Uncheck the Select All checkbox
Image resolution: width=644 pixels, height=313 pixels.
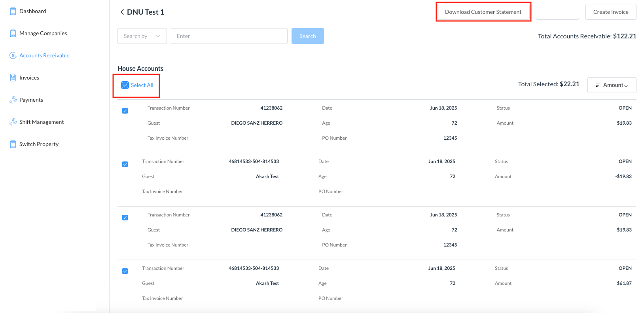click(125, 85)
